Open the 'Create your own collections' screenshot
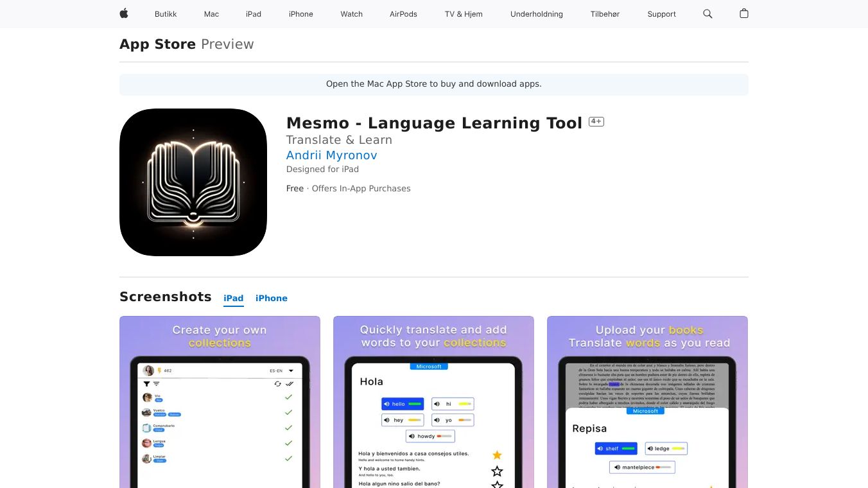868x488 pixels. click(220, 402)
